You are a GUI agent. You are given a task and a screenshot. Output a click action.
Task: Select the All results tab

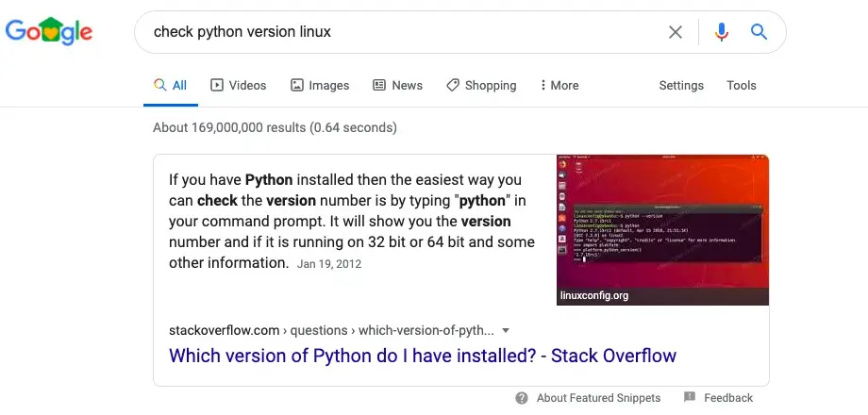click(x=171, y=85)
